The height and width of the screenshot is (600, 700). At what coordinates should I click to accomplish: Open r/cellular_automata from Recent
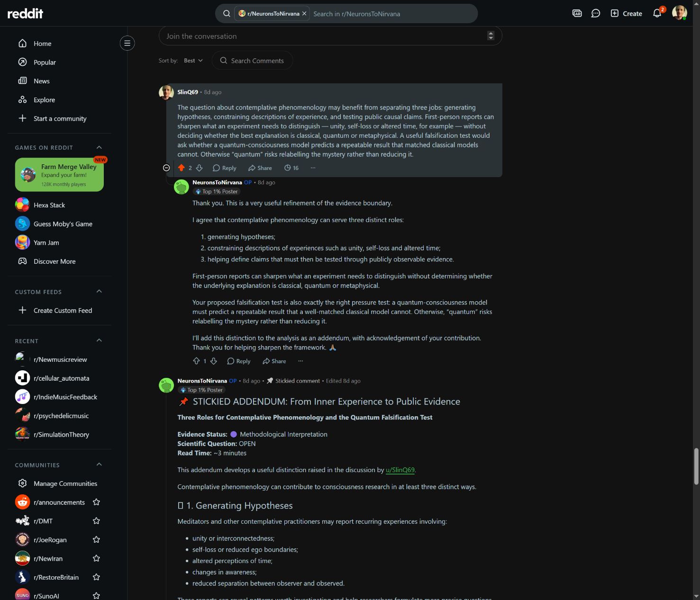coord(60,378)
